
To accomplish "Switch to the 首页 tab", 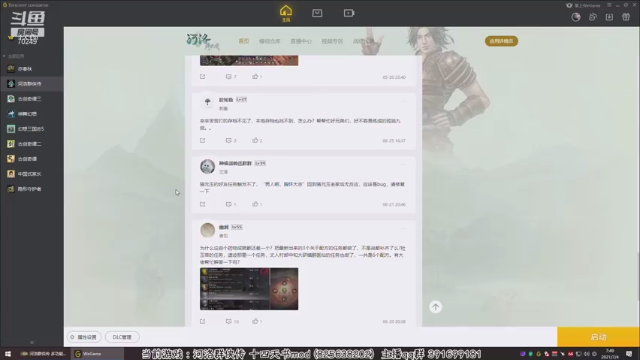I will coord(244,41).
